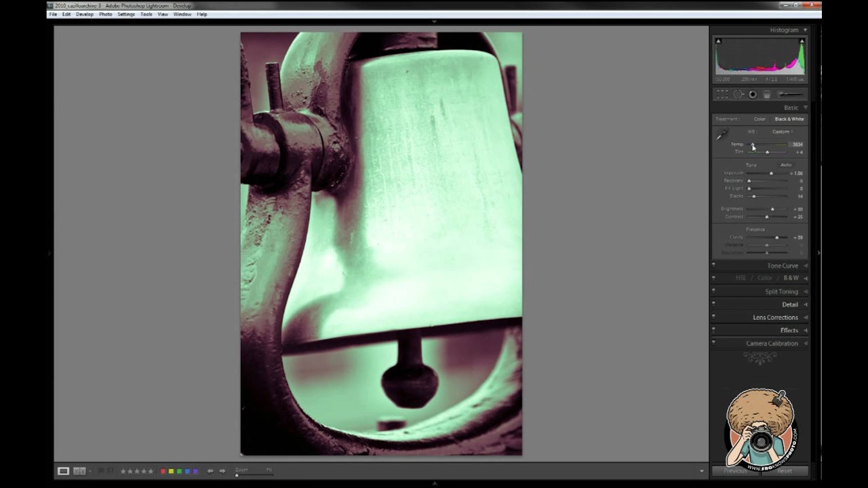Toggle shadow clipping indicator in histogram

pos(718,41)
